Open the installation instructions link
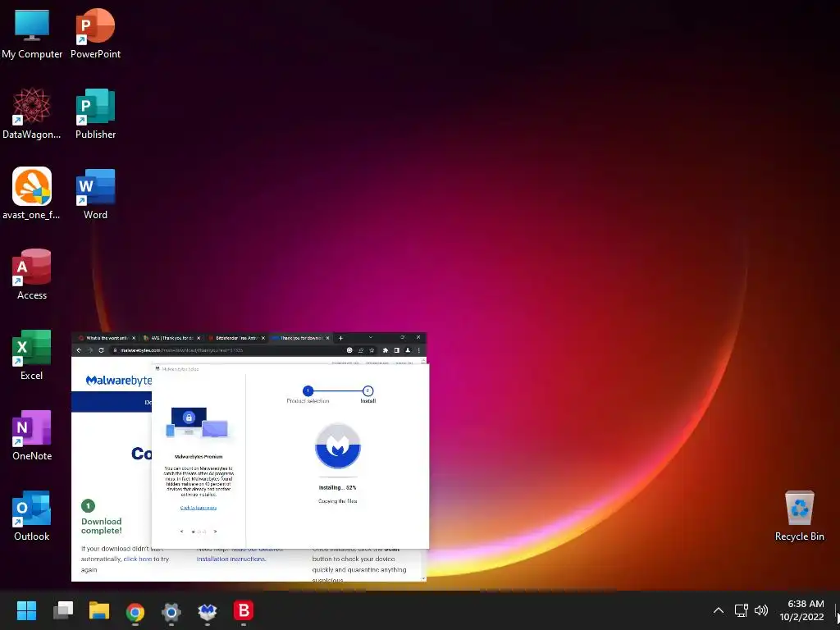Viewport: 840px width, 630px height. pyautogui.click(x=231, y=559)
